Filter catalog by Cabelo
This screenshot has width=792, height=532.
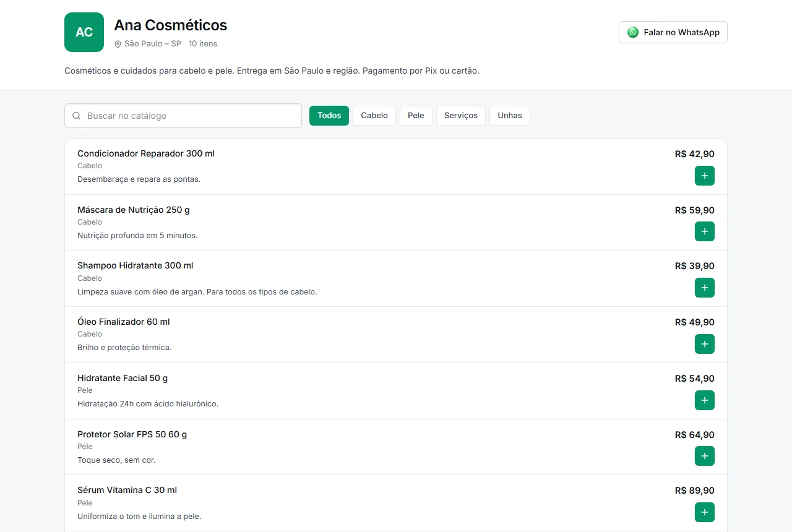[374, 116]
